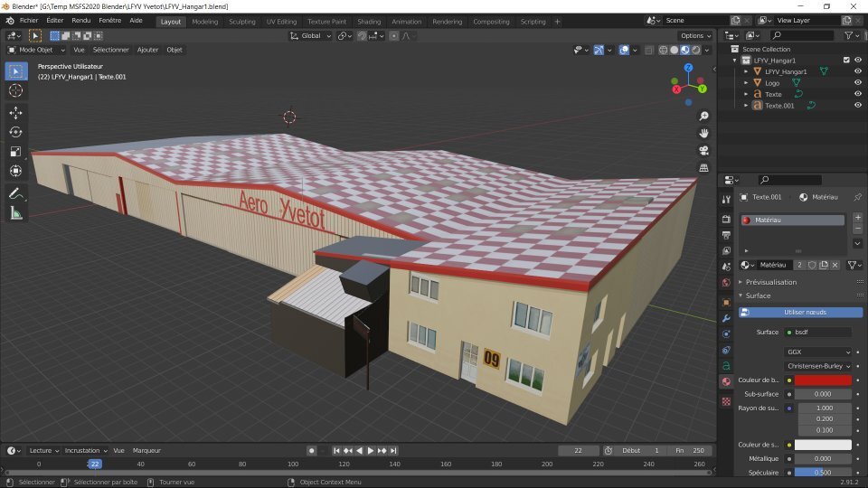Switch to perspective/orthographic grid view icon

(703, 167)
